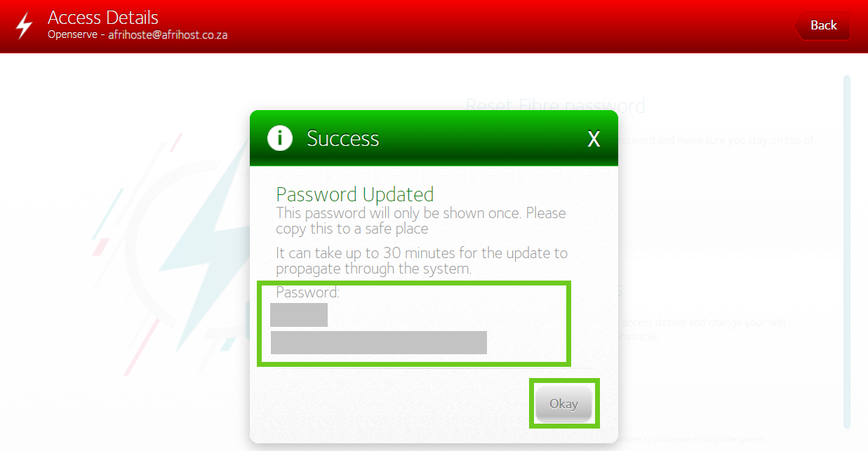Confirm the dialog with the Okay button
This screenshot has width=868, height=451.
(x=563, y=404)
